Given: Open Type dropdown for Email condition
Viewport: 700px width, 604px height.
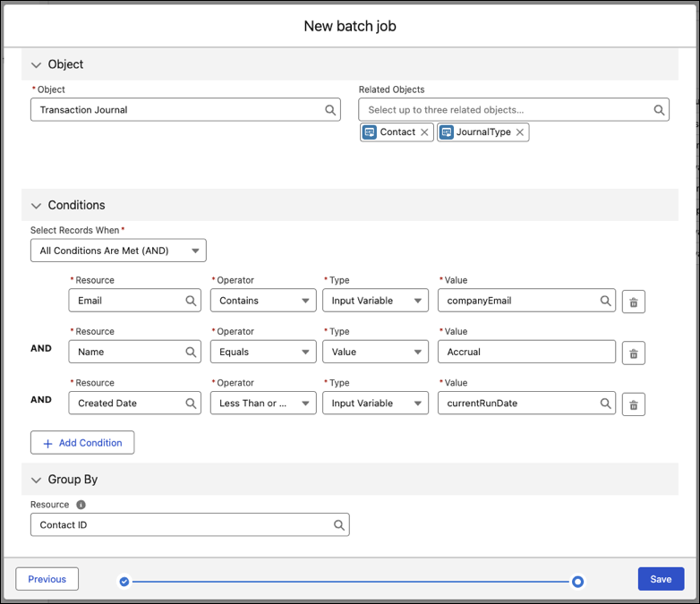Looking at the screenshot, I should coord(375,301).
